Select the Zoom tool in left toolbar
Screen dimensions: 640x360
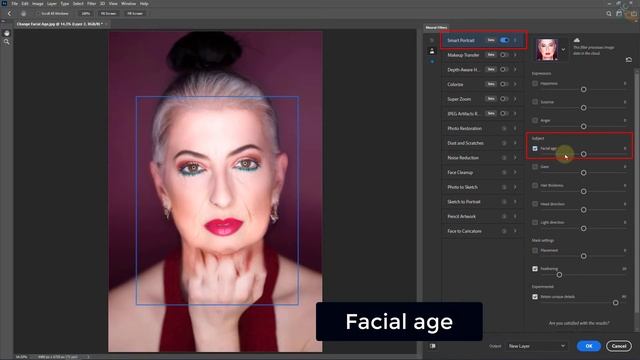(x=7, y=42)
